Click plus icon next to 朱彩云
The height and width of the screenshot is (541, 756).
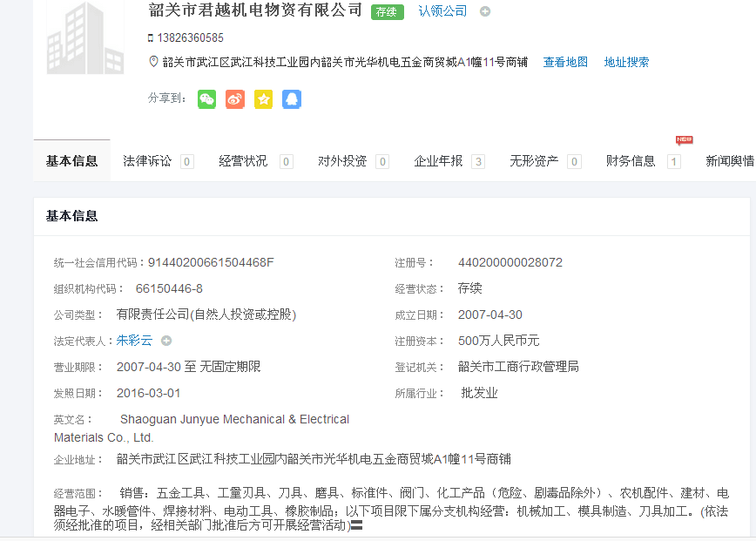coord(166,341)
